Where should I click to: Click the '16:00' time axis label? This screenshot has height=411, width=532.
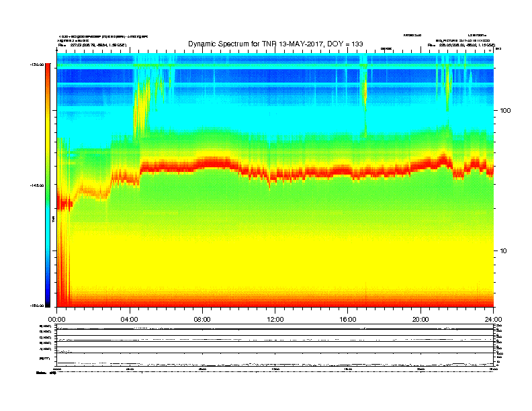(348, 319)
